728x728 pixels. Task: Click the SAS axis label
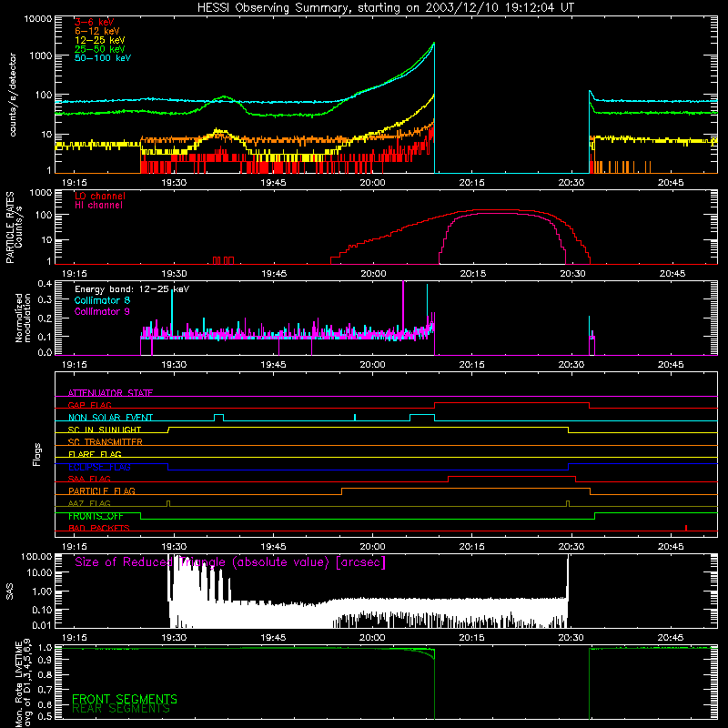pyautogui.click(x=10, y=591)
